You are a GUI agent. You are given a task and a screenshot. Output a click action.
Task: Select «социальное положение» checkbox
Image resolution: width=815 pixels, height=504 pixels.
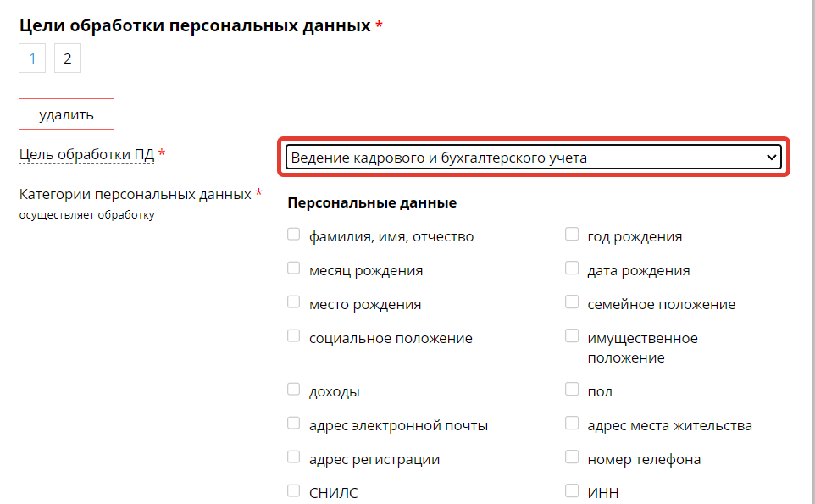(x=293, y=334)
